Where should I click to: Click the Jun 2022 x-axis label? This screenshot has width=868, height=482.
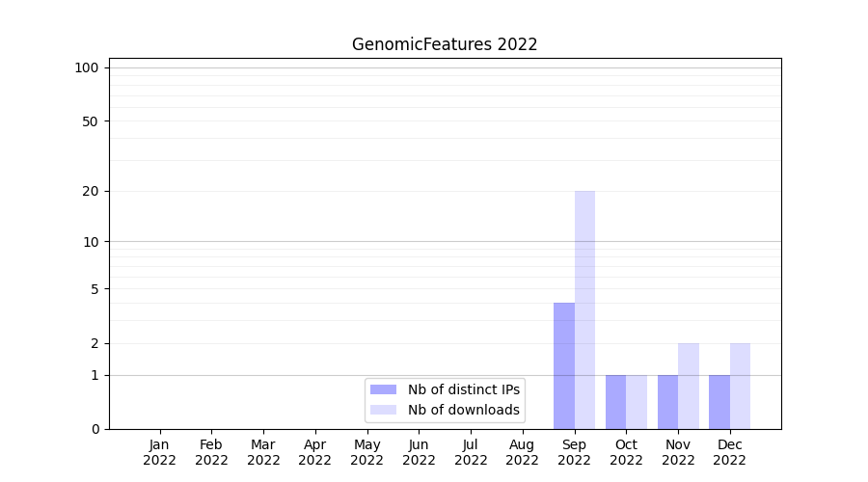[x=419, y=452]
